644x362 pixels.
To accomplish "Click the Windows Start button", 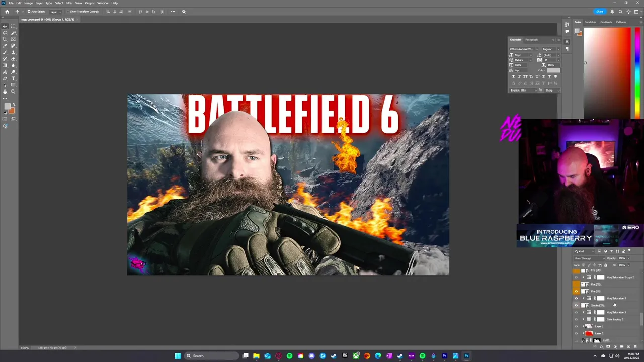I will (177, 356).
